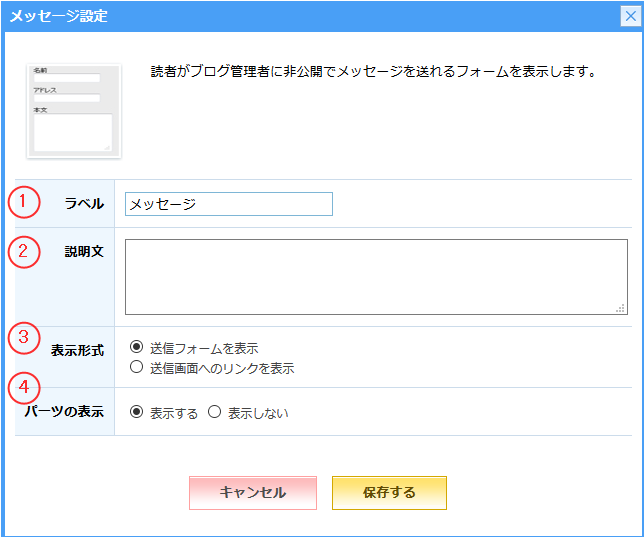
Task: Click the ラベル row heading
Action: [x=84, y=204]
